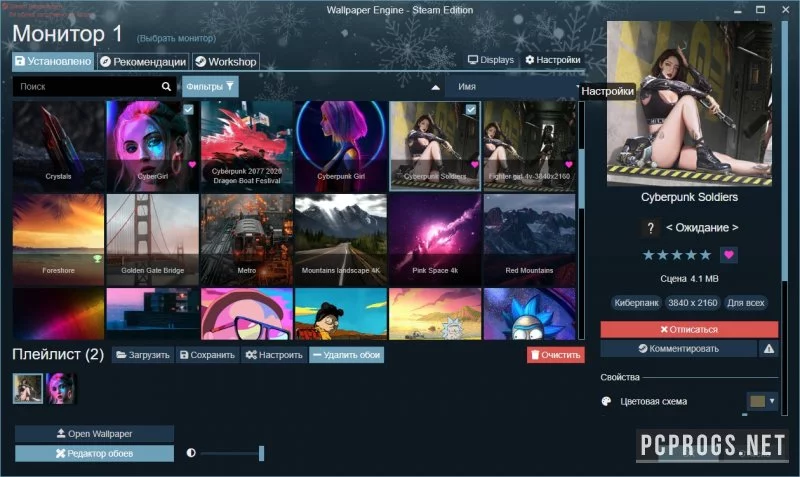
Task: Click the 3840 x 2160 resolution tag
Action: point(693,303)
